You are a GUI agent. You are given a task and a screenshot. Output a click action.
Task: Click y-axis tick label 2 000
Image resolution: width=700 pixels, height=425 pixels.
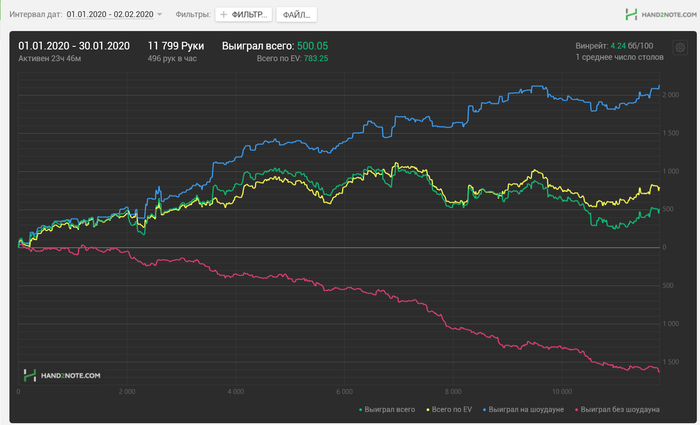coord(671,95)
